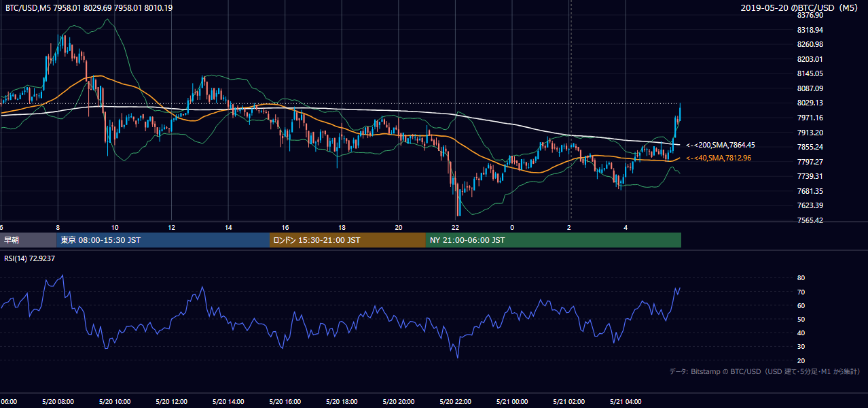
Task: Click the 5/21 02:00 date label
Action: 568,401
